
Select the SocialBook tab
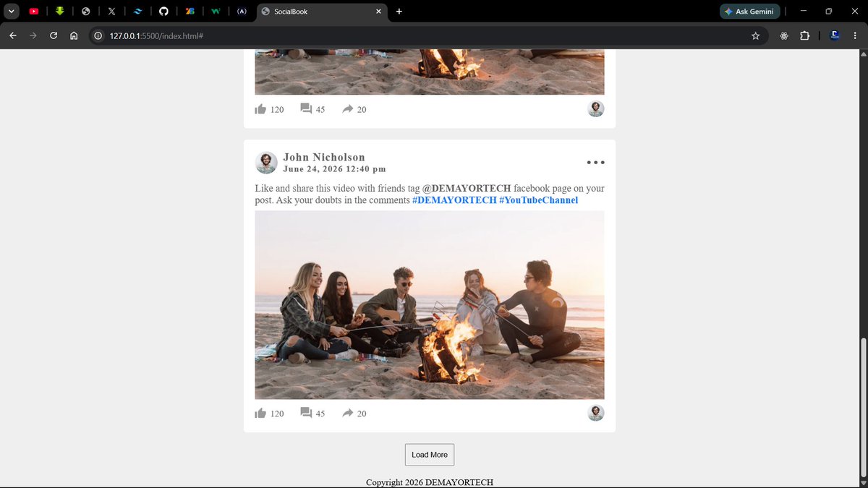tap(322, 12)
